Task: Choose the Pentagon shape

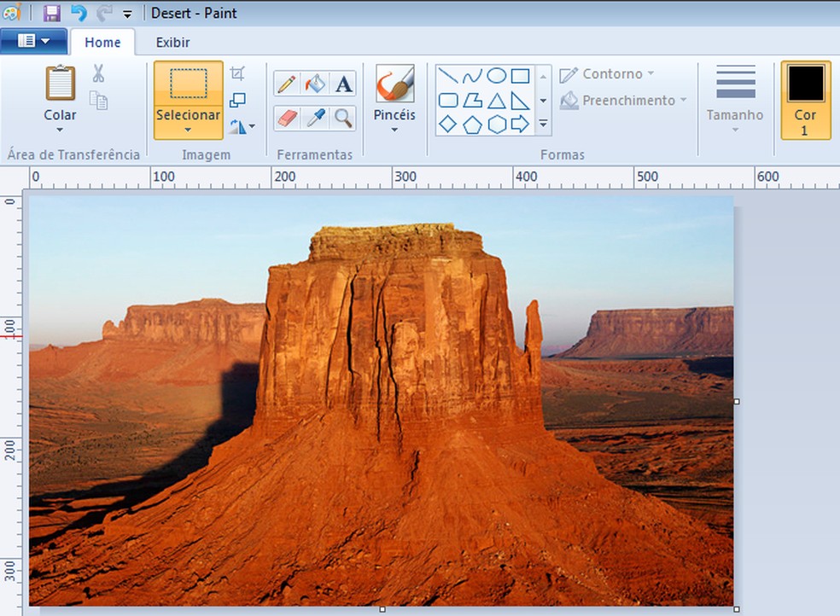Action: pos(472,125)
